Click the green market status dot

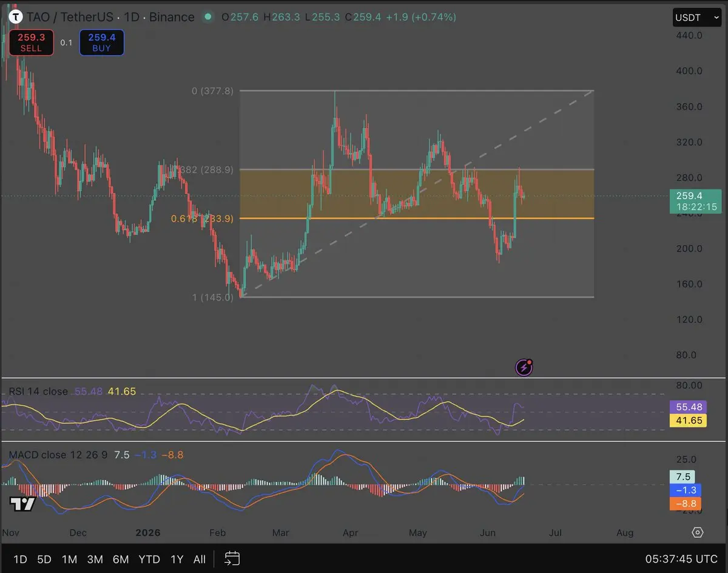[x=208, y=17]
